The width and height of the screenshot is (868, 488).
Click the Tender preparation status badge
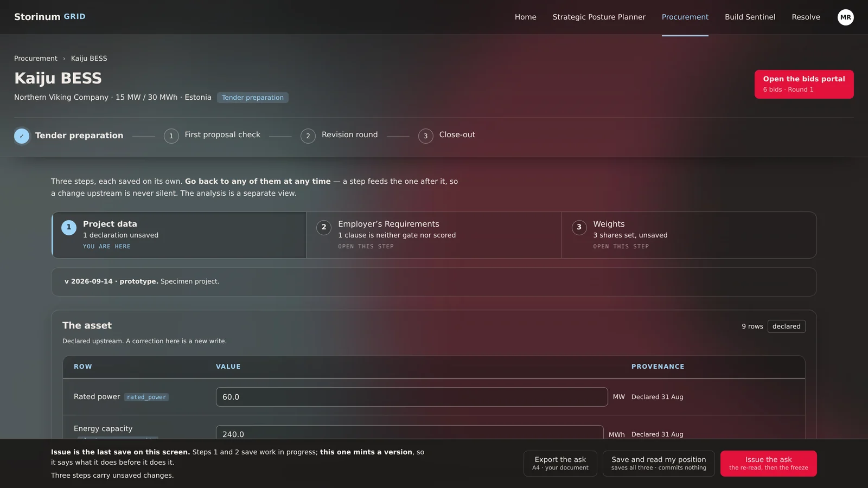tap(253, 98)
